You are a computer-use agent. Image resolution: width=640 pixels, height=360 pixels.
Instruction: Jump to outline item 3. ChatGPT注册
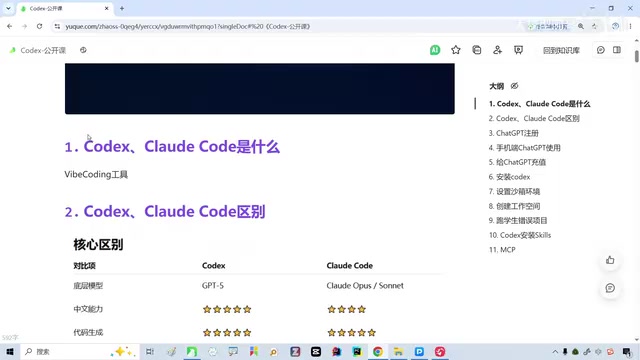[x=513, y=133]
